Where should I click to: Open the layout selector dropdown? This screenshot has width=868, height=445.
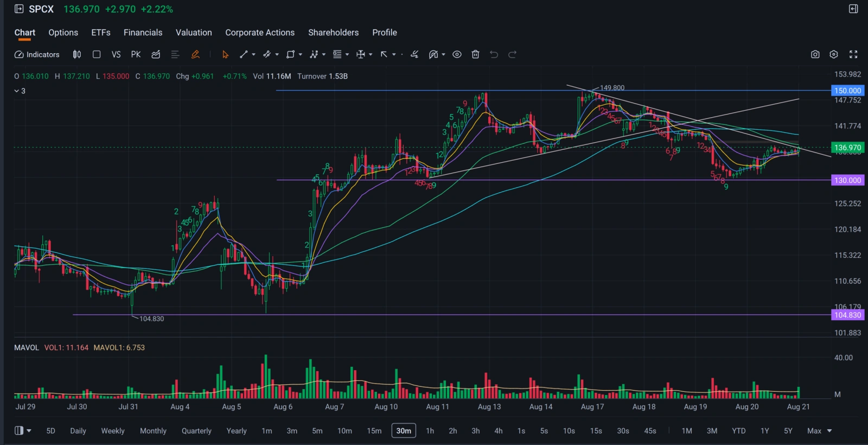pos(22,430)
